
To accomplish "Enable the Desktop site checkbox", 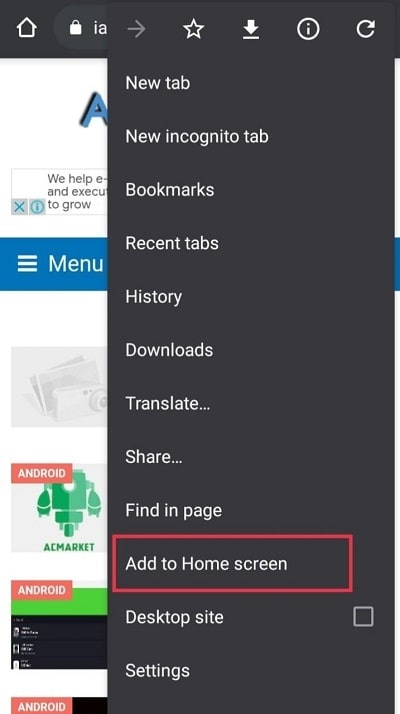I will point(364,617).
